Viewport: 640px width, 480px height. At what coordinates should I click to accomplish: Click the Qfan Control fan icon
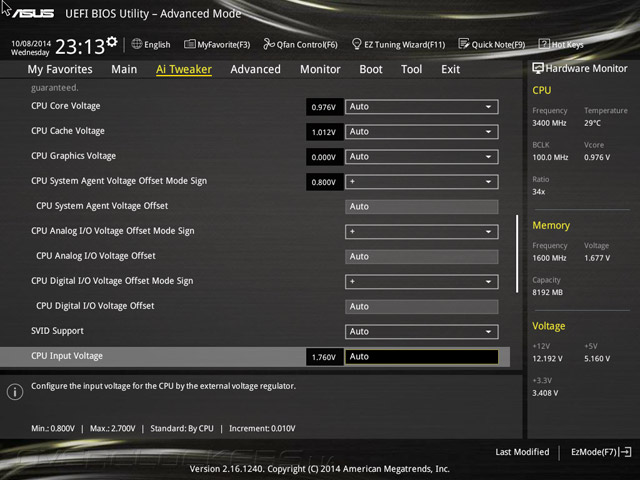(x=269, y=44)
